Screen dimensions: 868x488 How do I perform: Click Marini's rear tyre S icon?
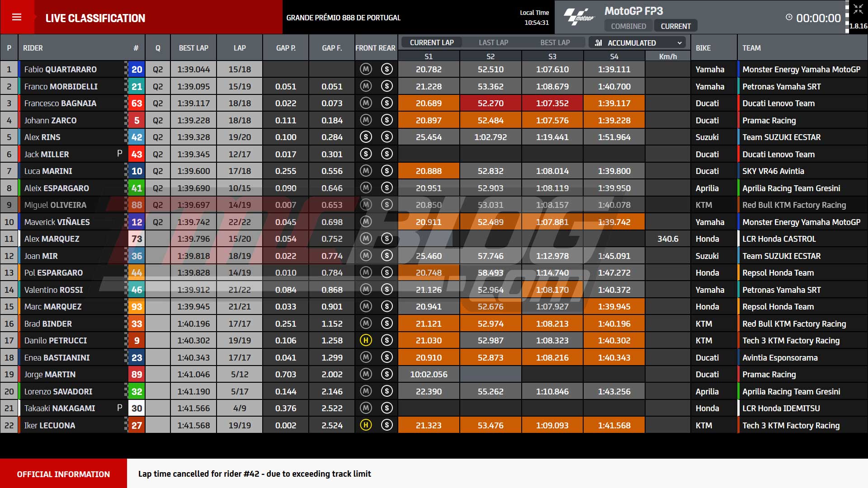point(387,171)
